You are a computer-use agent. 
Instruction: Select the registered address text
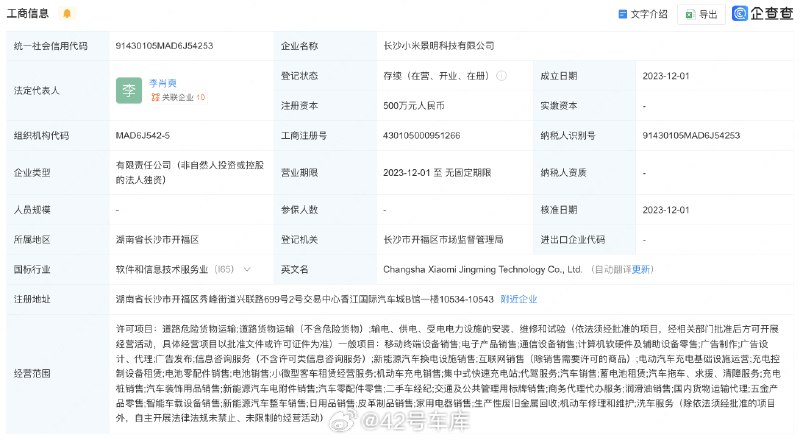click(x=305, y=299)
